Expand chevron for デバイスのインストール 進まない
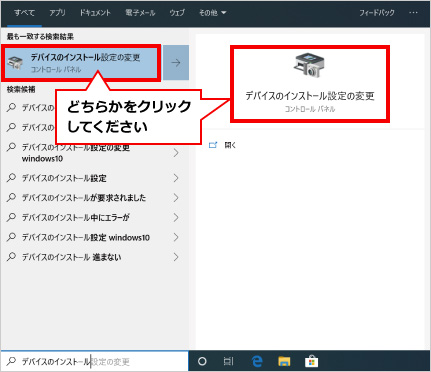Image resolution: width=431 pixels, height=372 pixels. 176,257
